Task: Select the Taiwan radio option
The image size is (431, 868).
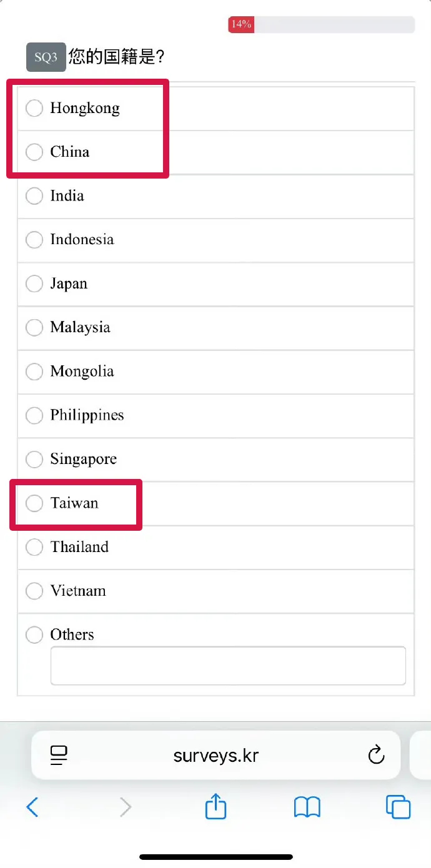Action: 34,503
